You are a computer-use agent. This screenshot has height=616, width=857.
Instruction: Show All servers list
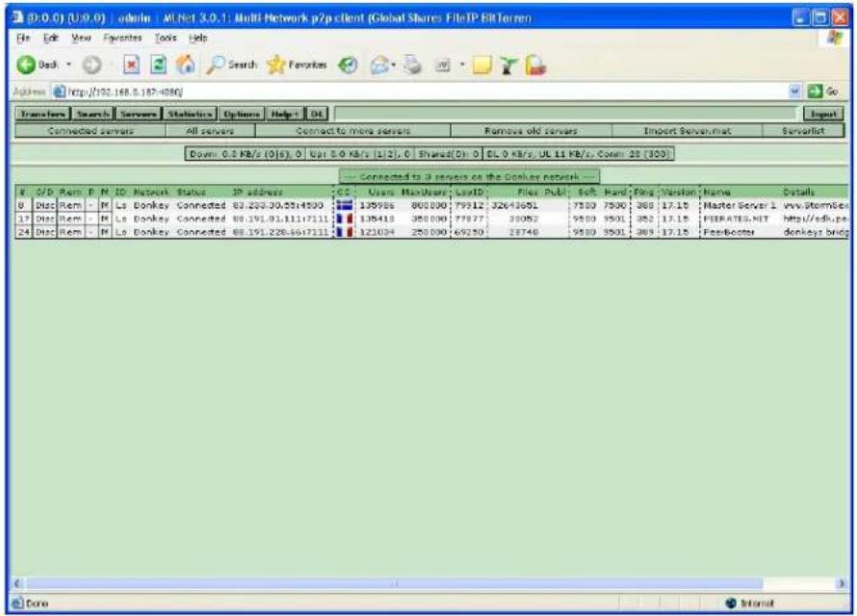[210, 131]
